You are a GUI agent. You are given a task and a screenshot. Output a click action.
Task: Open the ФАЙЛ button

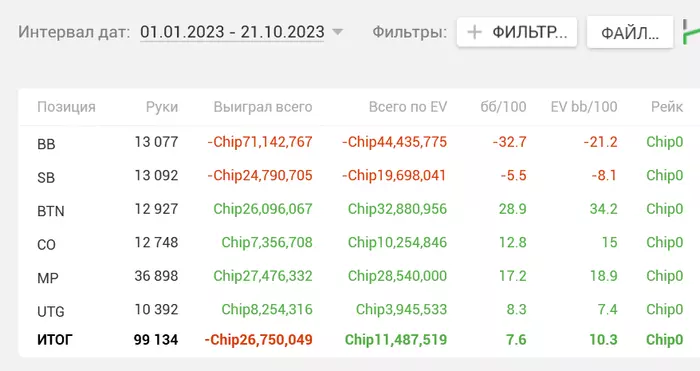click(630, 32)
